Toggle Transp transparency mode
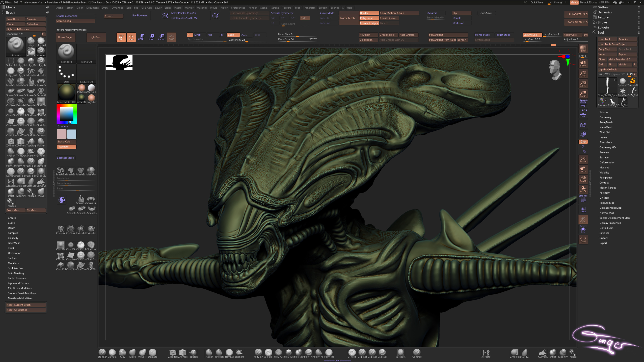Viewport: 644px width, 362px height. coord(583,209)
